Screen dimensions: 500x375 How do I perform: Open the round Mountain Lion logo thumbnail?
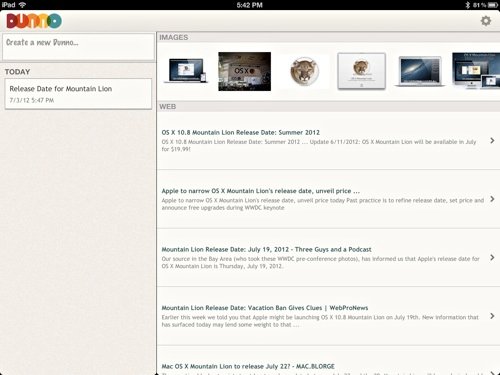[304, 71]
